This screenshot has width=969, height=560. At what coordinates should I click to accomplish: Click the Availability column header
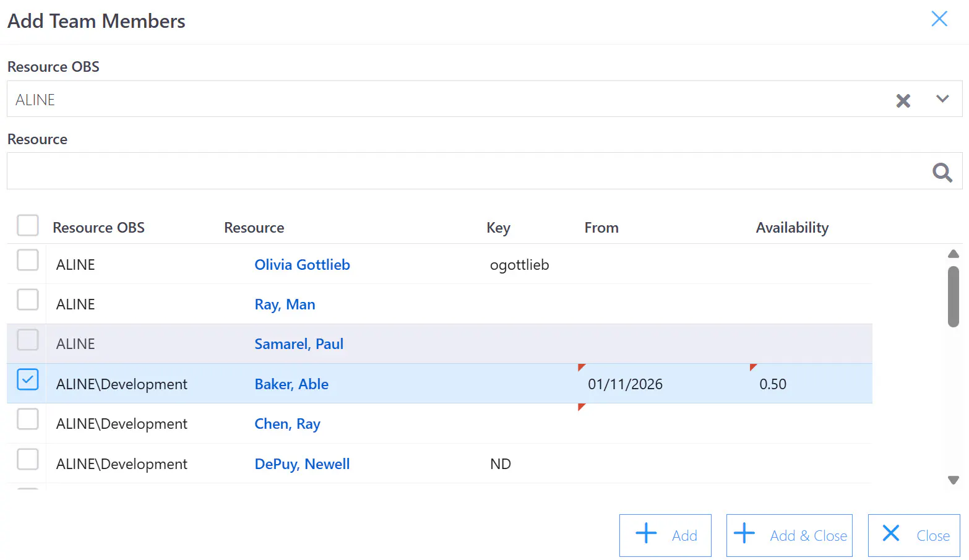click(x=792, y=228)
